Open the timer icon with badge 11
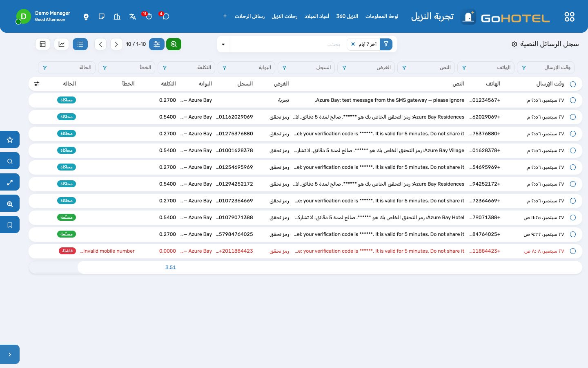 point(149,16)
